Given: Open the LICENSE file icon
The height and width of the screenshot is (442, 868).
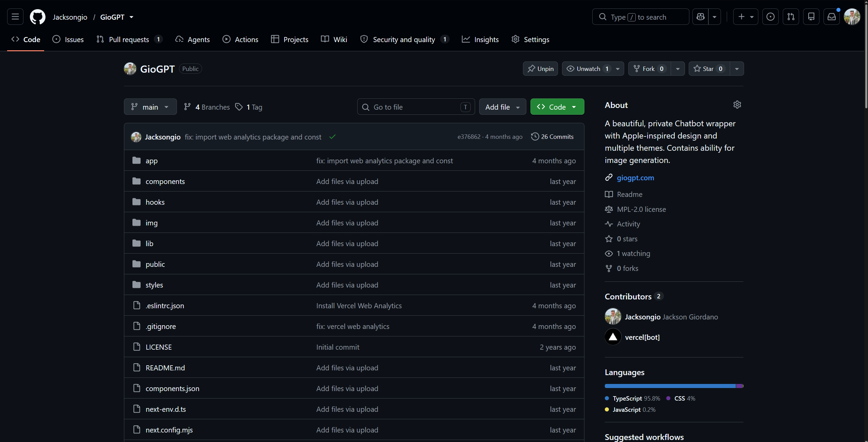Looking at the screenshot, I should tap(137, 347).
